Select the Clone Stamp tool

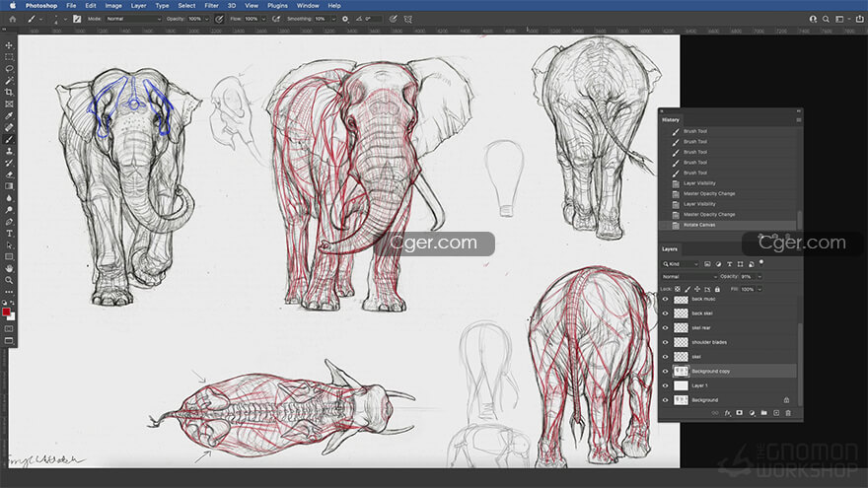[9, 151]
